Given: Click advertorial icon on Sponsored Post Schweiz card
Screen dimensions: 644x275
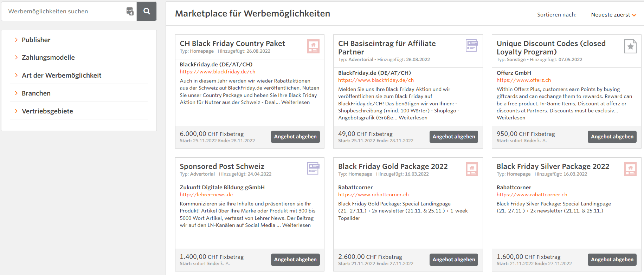Looking at the screenshot, I should click(313, 169).
